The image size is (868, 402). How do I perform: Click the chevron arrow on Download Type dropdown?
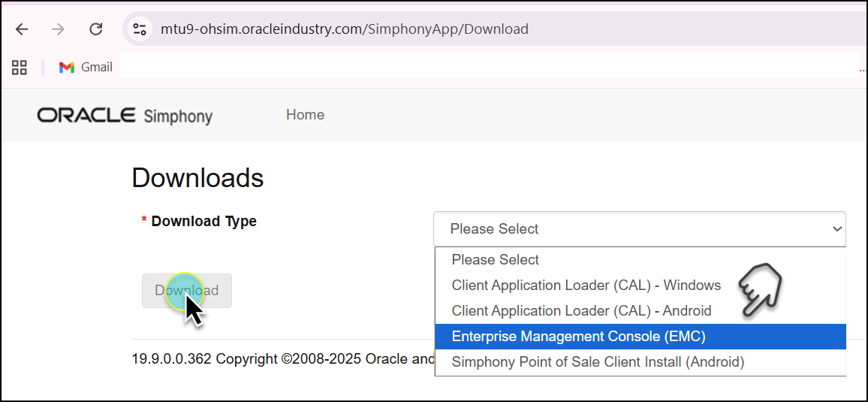point(837,229)
